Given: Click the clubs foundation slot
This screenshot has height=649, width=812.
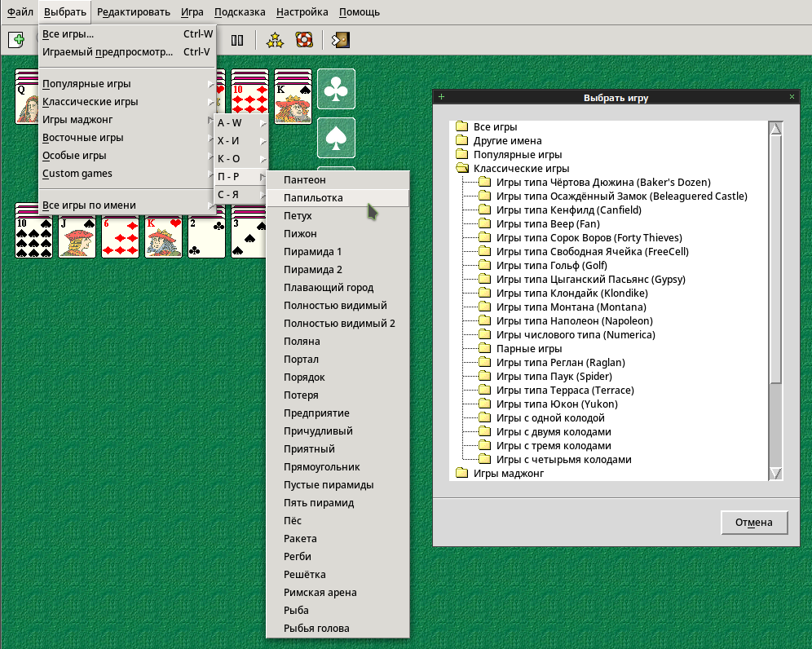Looking at the screenshot, I should tap(336, 89).
